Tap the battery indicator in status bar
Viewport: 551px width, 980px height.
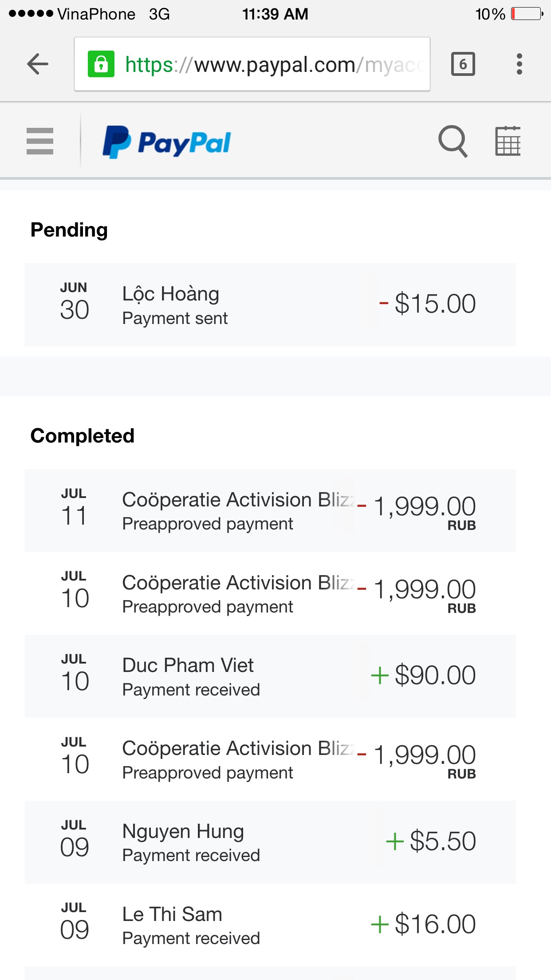[527, 14]
